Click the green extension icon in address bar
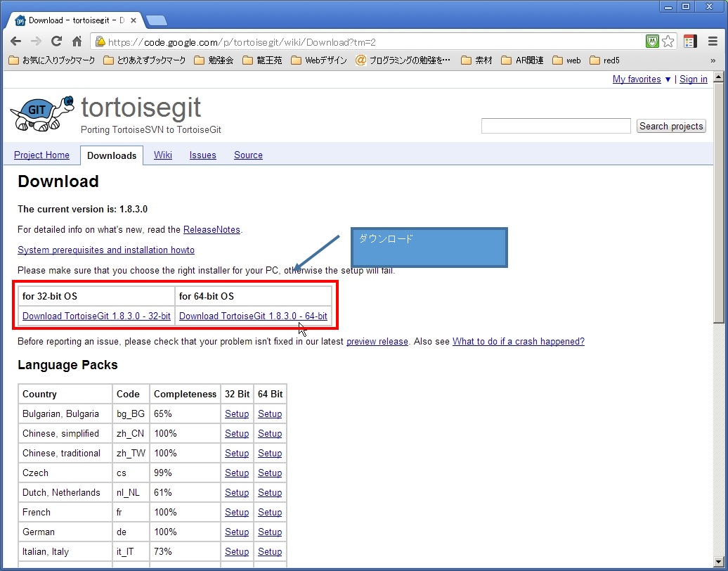Screen dimensions: 728x571 652,41
